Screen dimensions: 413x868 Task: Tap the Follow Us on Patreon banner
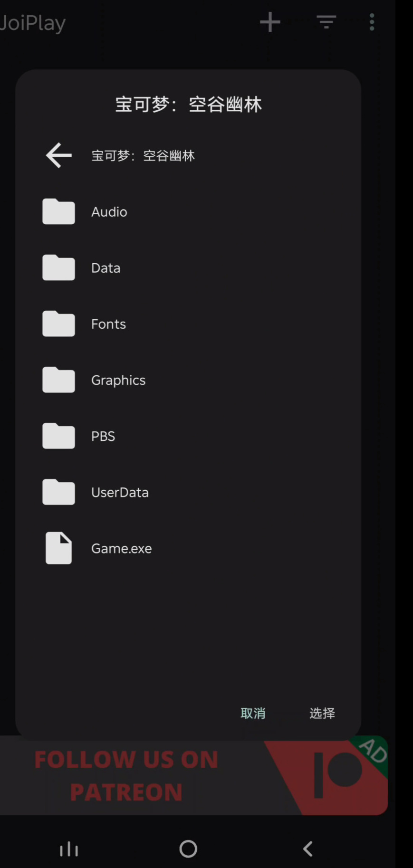tap(194, 776)
